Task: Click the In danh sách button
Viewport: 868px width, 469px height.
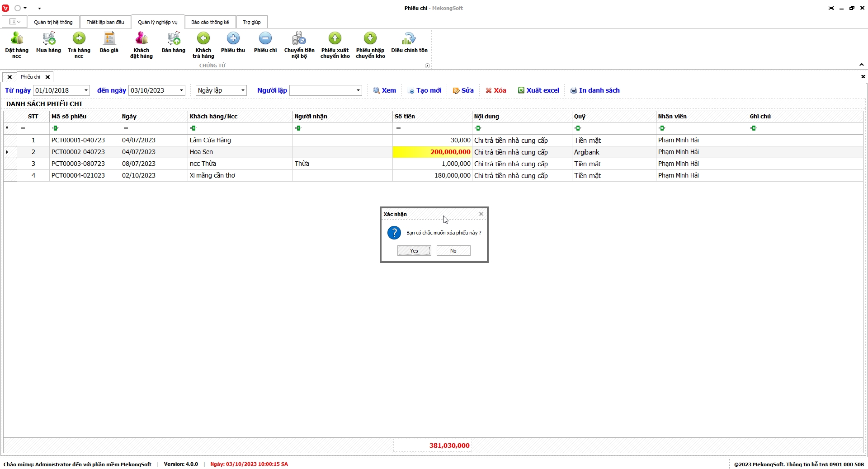Action: pyautogui.click(x=595, y=90)
